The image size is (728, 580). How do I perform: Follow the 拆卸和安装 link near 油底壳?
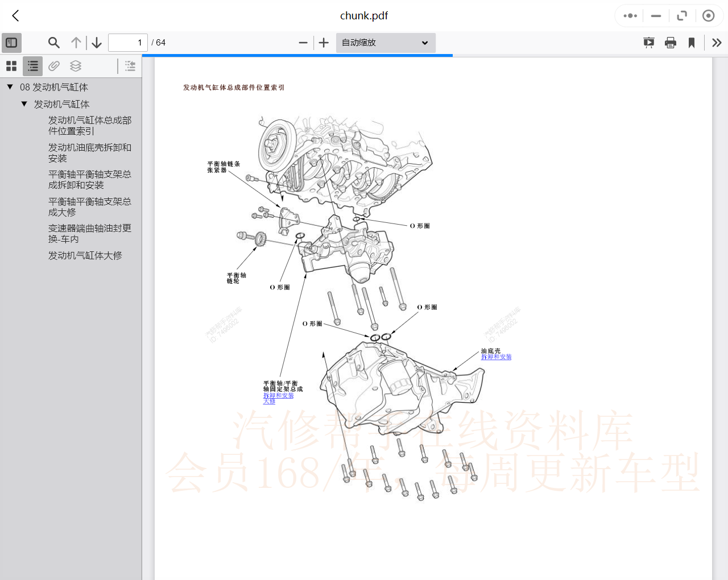click(496, 357)
